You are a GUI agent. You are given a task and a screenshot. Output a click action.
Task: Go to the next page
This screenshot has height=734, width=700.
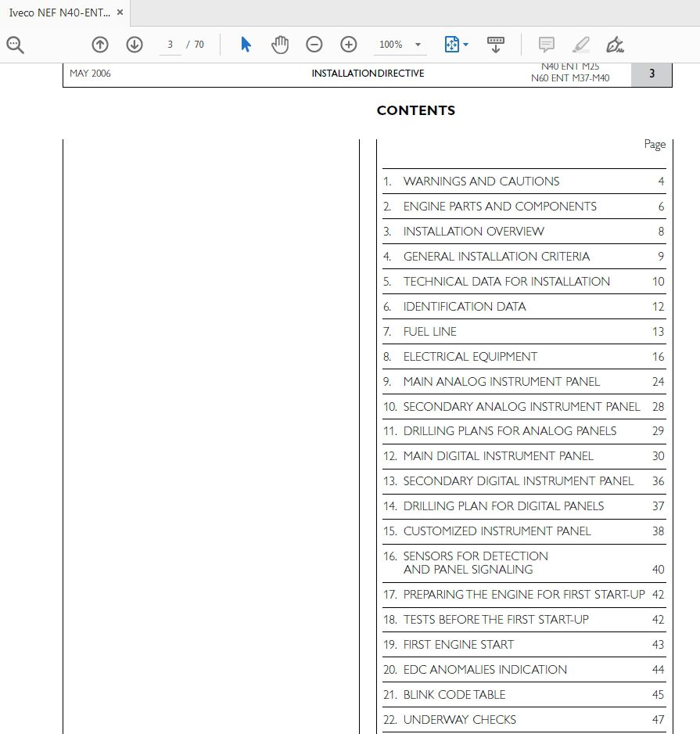point(134,45)
